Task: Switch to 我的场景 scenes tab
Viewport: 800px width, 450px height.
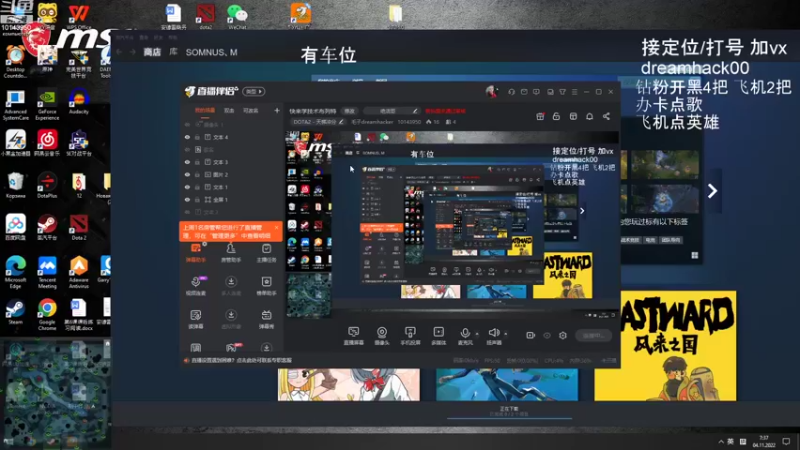Action: tap(205, 110)
